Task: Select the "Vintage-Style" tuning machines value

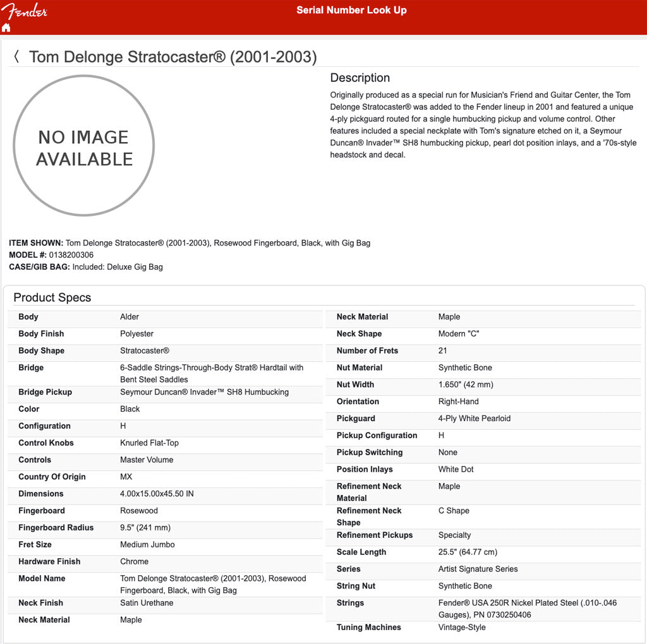Action: click(x=462, y=627)
